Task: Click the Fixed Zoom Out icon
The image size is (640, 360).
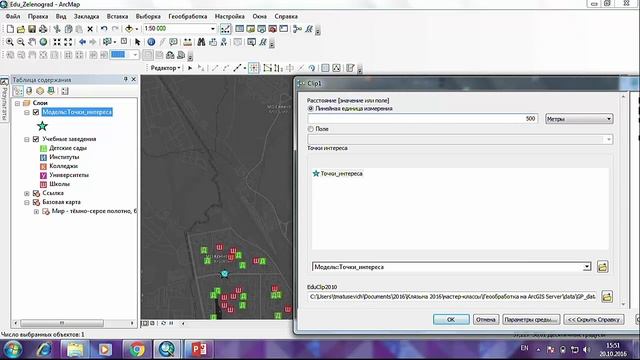Action: pyautogui.click(x=68, y=42)
